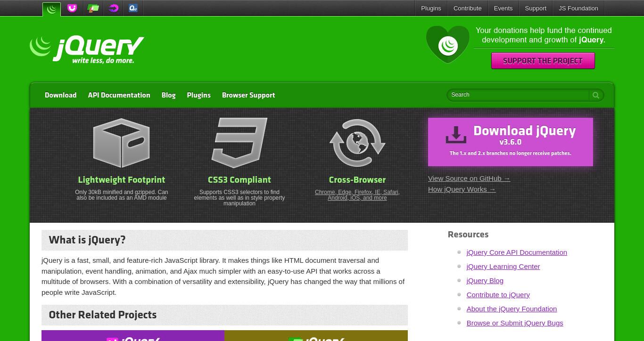Viewport: 644px width, 341px height.
Task: Open Contribute to jQuery link
Action: (x=498, y=295)
